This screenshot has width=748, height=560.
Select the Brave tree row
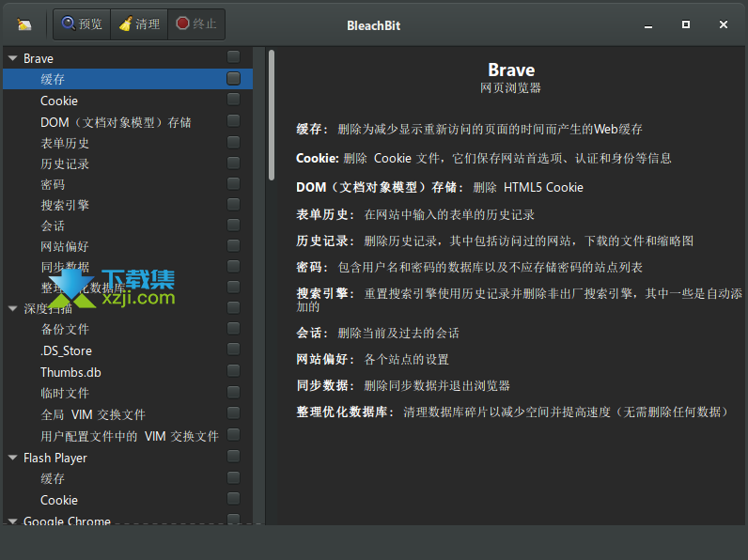(x=128, y=58)
